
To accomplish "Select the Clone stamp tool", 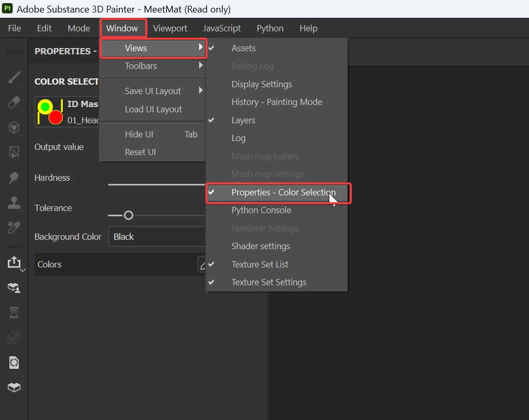I will (14, 202).
